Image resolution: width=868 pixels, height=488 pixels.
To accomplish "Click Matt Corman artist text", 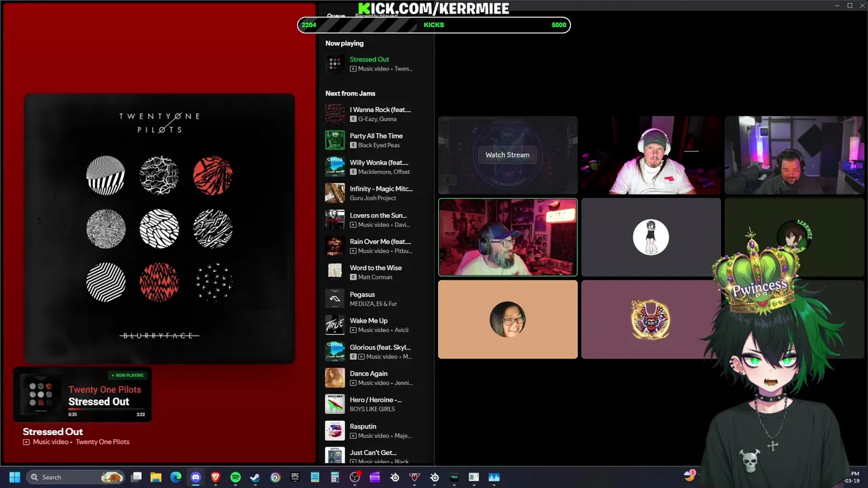I will tap(375, 278).
